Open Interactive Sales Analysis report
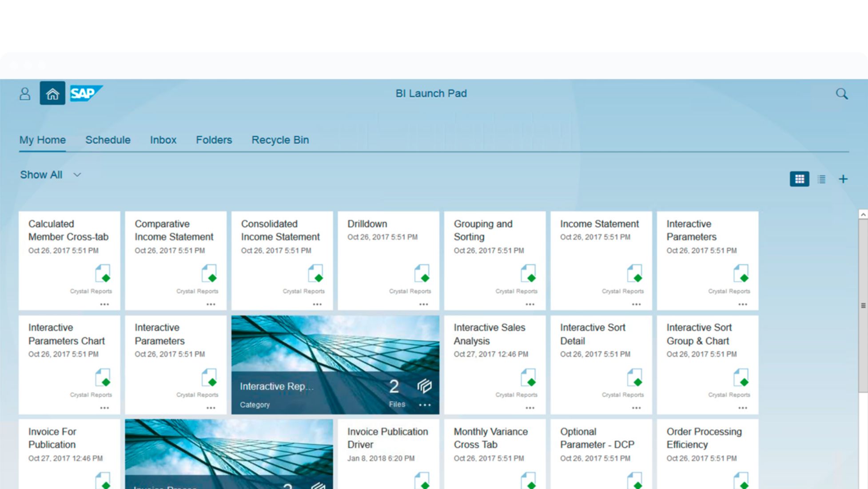The image size is (868, 489). 489,334
